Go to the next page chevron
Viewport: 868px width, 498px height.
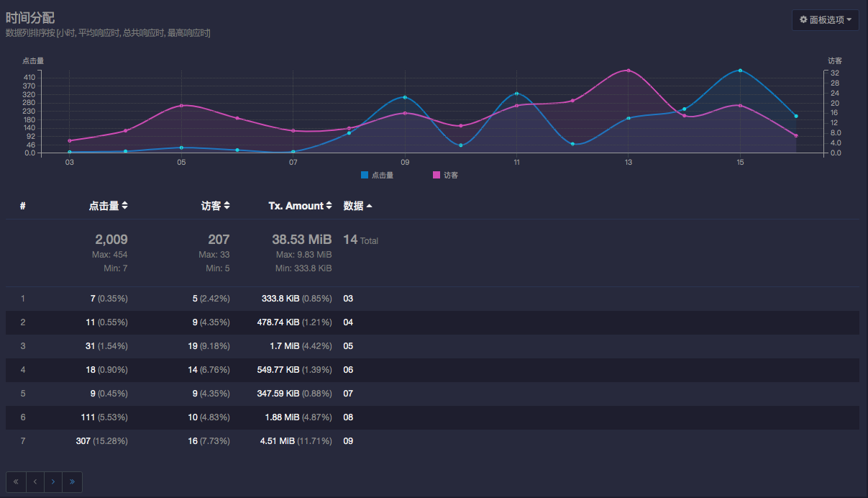pos(52,481)
